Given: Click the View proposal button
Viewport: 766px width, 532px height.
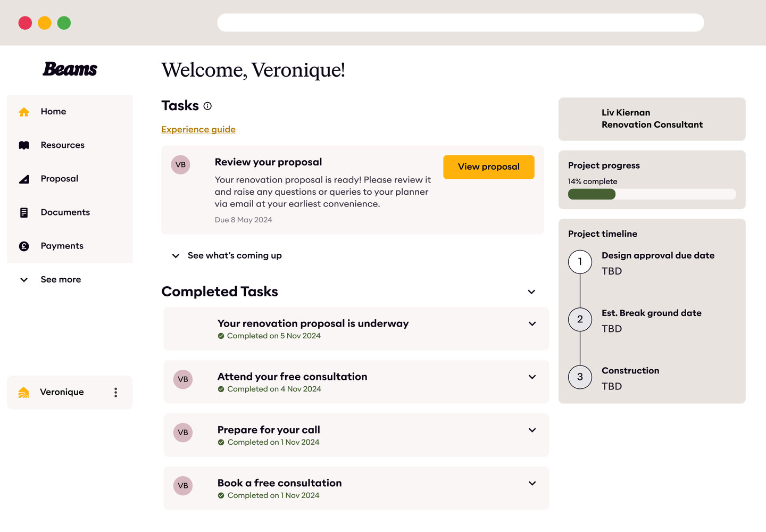Looking at the screenshot, I should click(489, 167).
